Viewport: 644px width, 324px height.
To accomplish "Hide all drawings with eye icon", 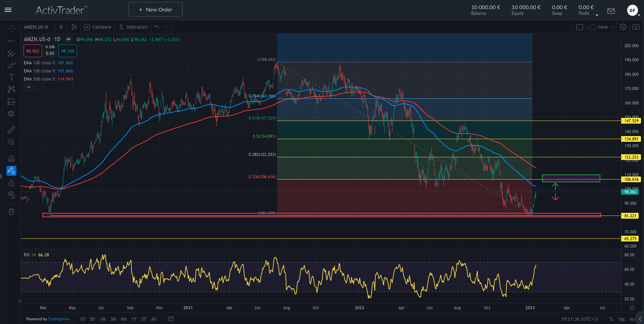I will 11,194.
